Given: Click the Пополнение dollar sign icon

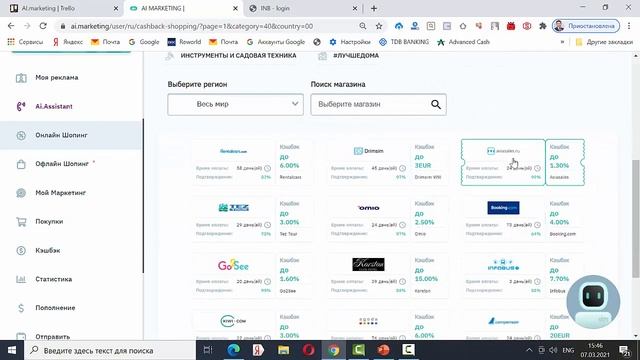Looking at the screenshot, I should [21, 308].
